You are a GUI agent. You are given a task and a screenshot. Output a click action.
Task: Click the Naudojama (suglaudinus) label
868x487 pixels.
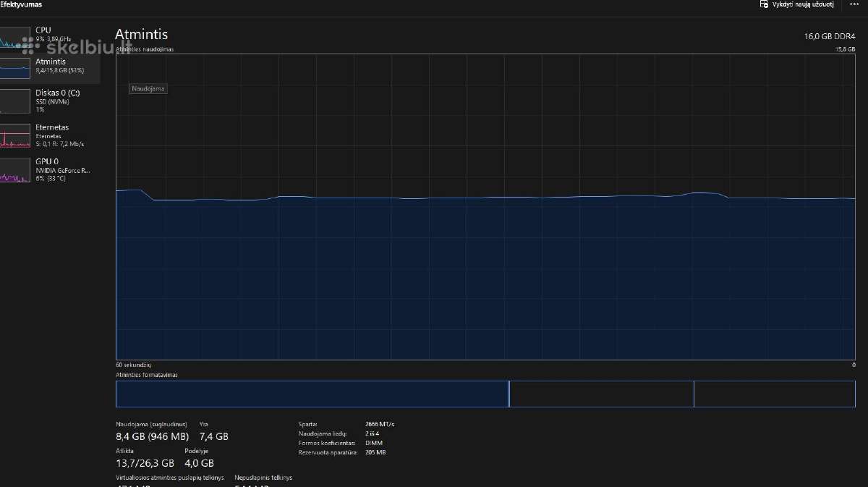point(151,424)
